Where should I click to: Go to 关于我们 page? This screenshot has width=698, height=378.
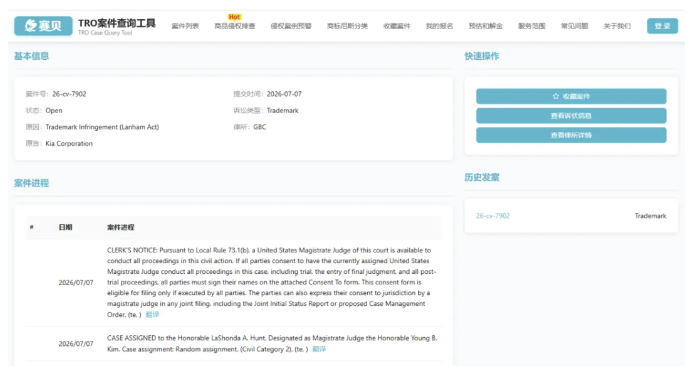617,26
